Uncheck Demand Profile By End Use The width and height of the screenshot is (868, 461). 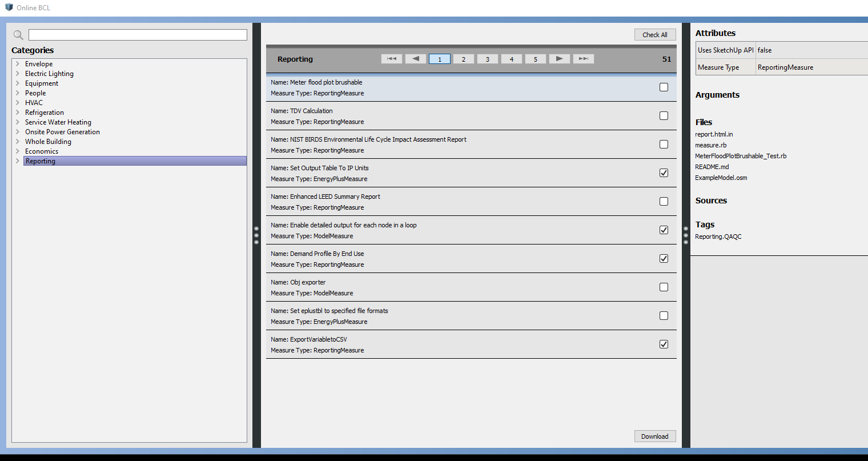pos(664,259)
